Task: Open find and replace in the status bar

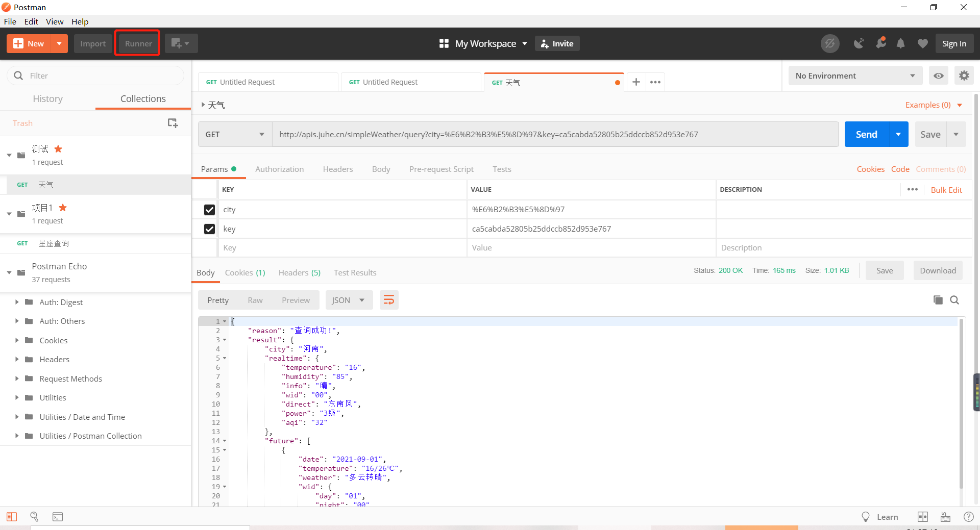Action: click(x=34, y=517)
